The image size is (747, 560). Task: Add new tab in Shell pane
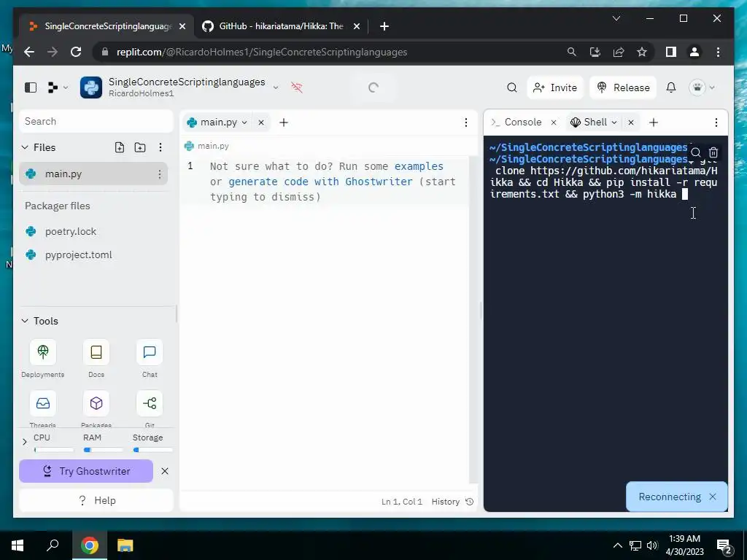tap(654, 122)
